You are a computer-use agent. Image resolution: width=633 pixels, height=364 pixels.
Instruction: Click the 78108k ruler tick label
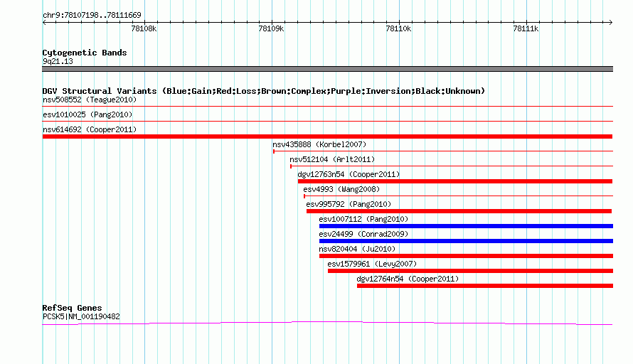(x=144, y=28)
